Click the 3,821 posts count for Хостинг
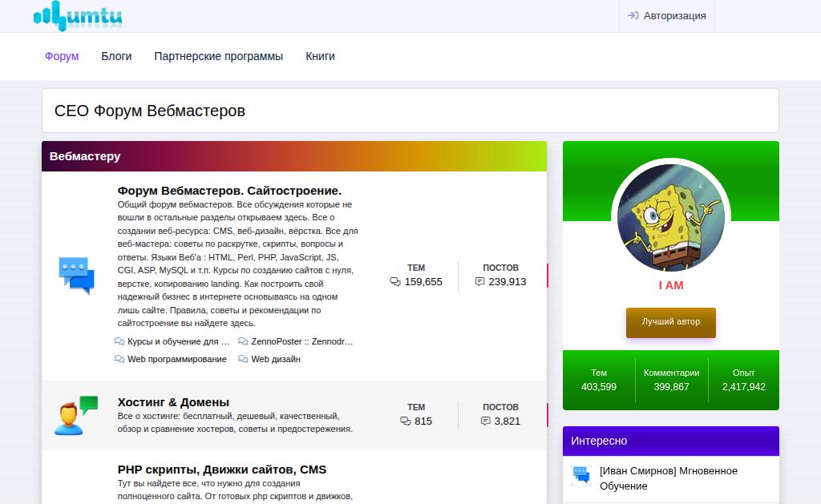Image resolution: width=821 pixels, height=504 pixels. point(508,421)
